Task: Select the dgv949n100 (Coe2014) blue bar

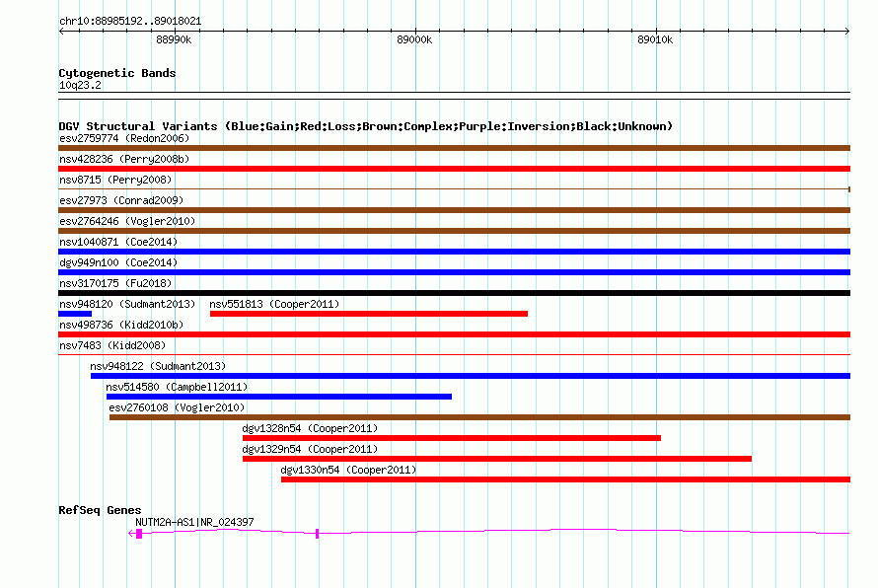Action: pyautogui.click(x=454, y=272)
